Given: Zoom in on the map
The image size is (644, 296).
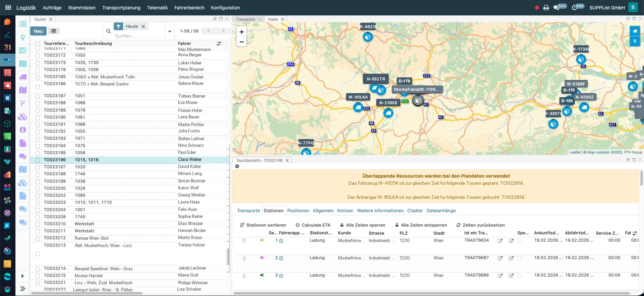Looking at the screenshot, I should [242, 32].
